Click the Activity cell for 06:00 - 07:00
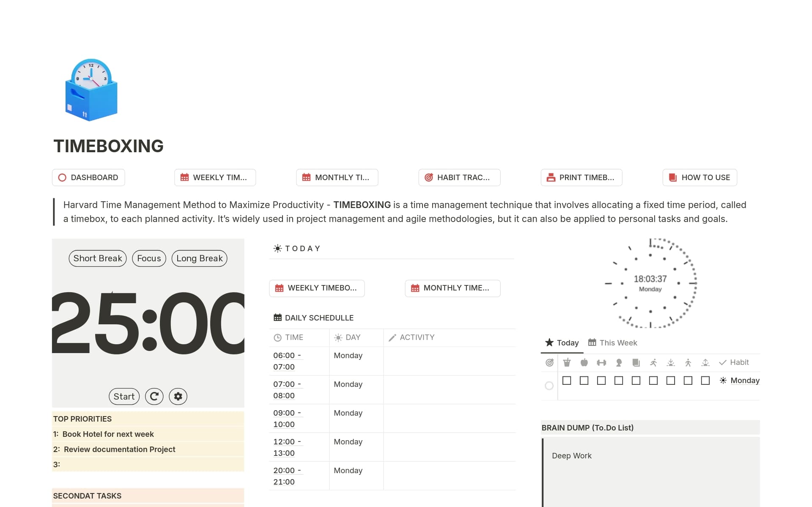Image resolution: width=812 pixels, height=507 pixels. 450,361
